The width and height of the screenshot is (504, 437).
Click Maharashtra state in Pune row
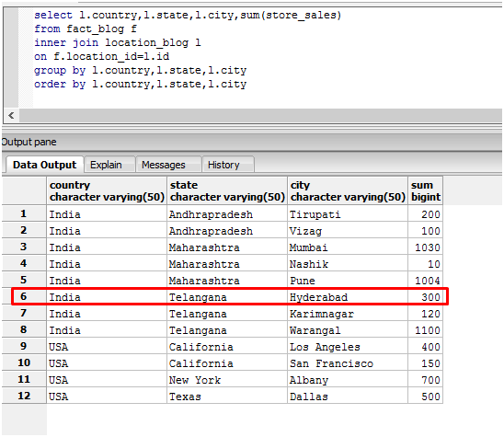pos(227,280)
